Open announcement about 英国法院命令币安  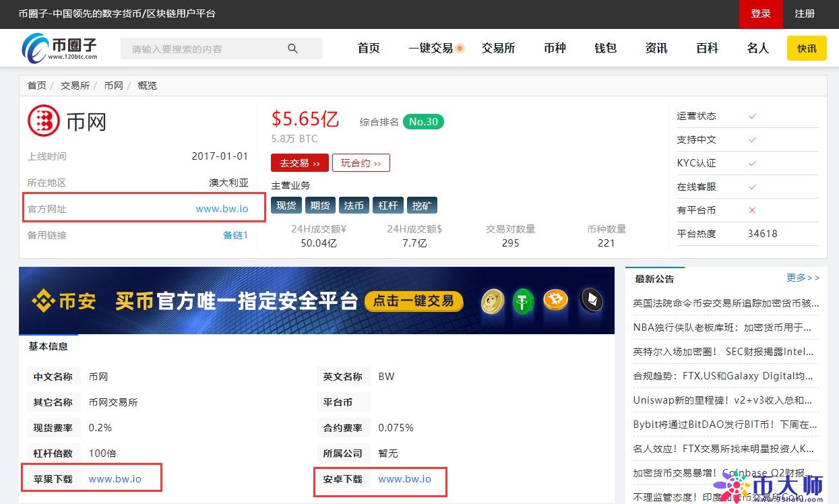(726, 304)
